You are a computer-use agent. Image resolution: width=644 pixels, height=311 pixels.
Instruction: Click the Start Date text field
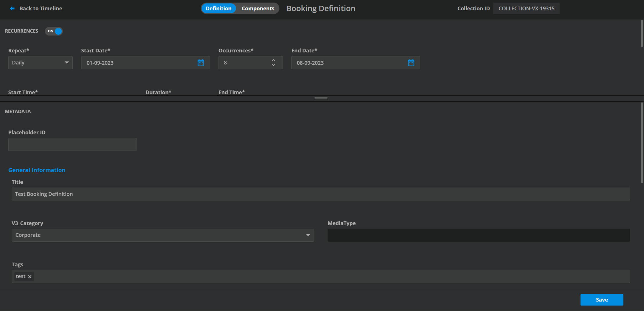pyautogui.click(x=137, y=63)
